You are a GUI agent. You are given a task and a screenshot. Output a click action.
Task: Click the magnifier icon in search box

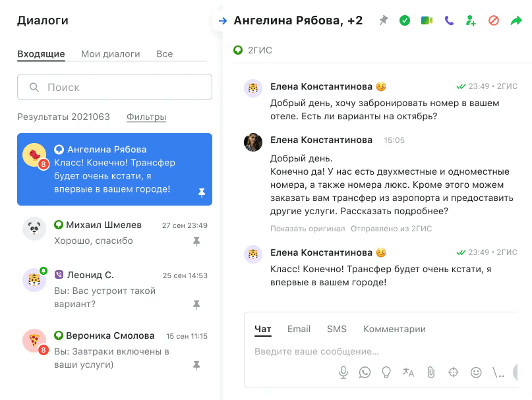(x=34, y=87)
